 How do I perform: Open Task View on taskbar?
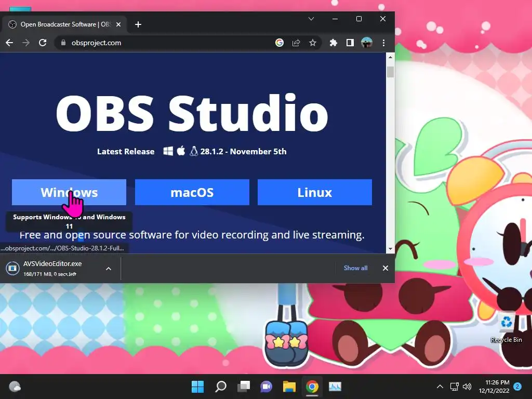coord(244,387)
